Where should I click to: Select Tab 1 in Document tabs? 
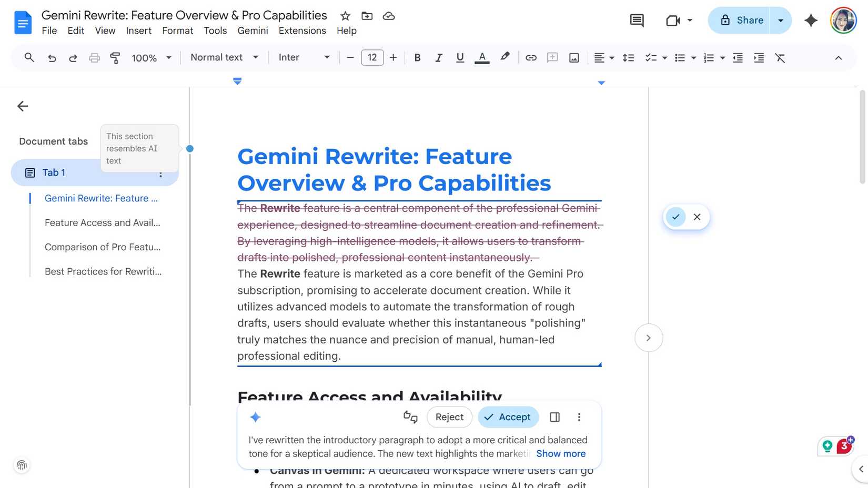pyautogui.click(x=53, y=172)
